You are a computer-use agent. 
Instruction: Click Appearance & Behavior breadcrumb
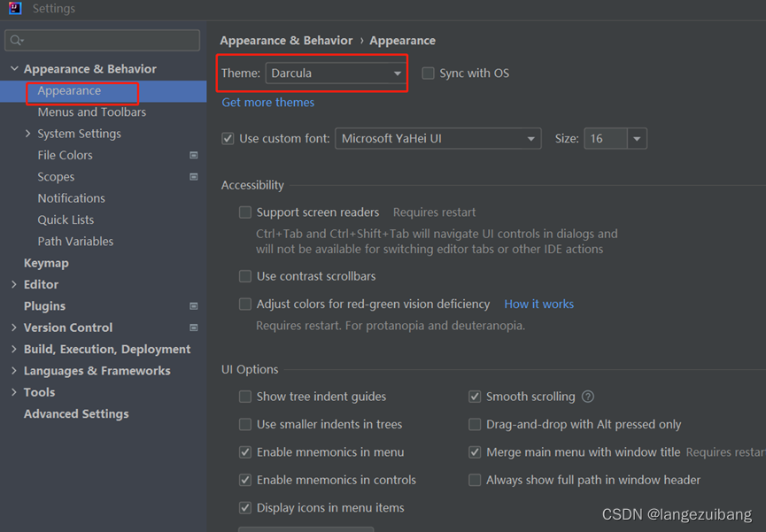coord(286,41)
